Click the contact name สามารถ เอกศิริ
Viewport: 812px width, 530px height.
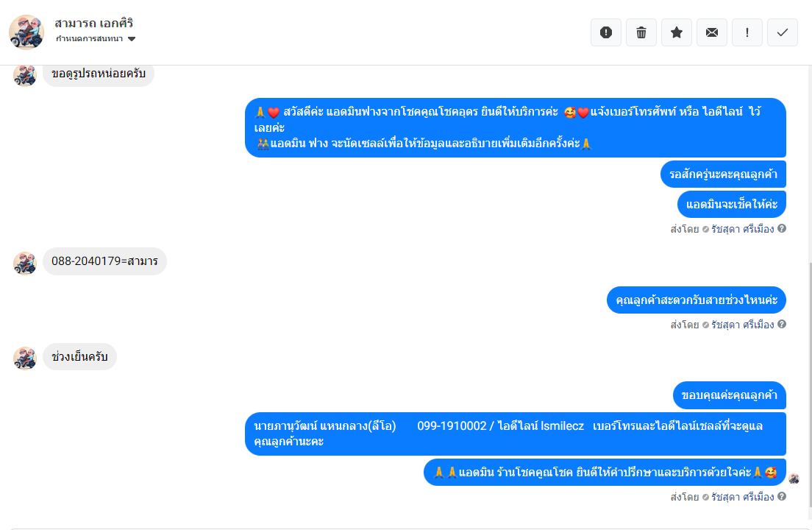point(93,23)
